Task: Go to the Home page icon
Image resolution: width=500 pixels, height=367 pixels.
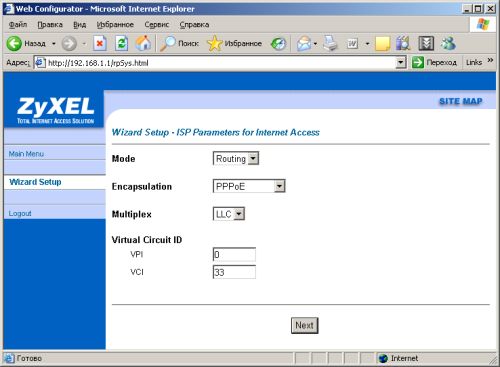Action: [x=143, y=43]
